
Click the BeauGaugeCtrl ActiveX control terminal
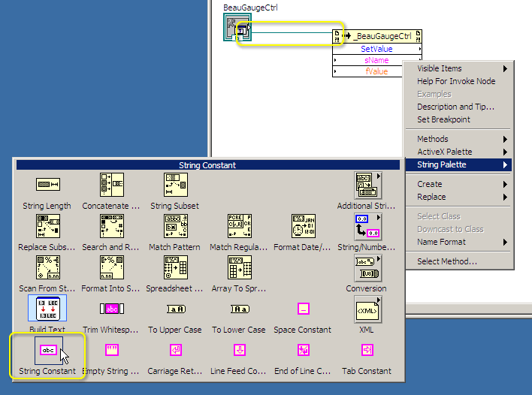tap(237, 27)
